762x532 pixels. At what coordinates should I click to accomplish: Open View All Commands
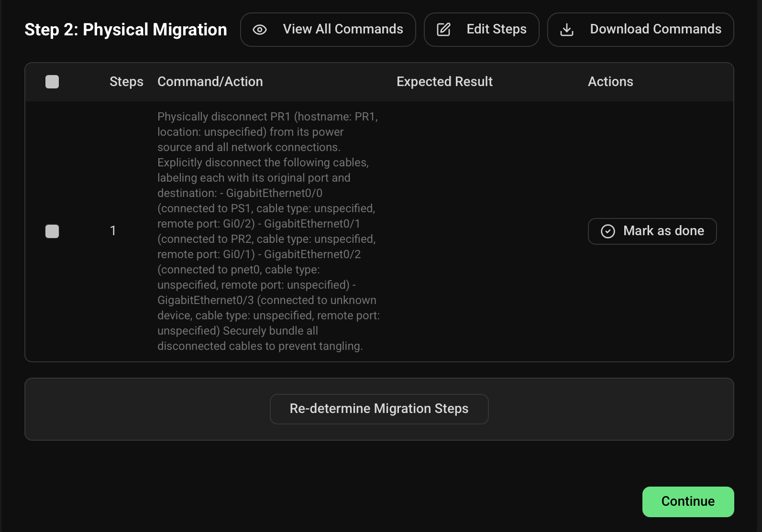328,30
